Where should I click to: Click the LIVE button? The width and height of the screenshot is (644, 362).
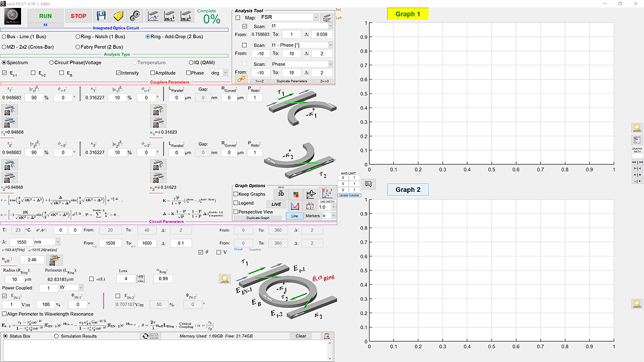(276, 204)
